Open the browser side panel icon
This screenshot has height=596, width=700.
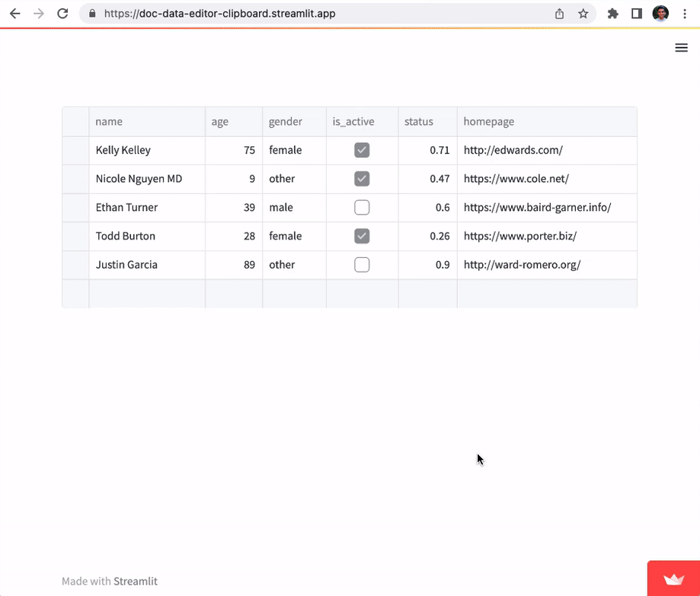637,13
